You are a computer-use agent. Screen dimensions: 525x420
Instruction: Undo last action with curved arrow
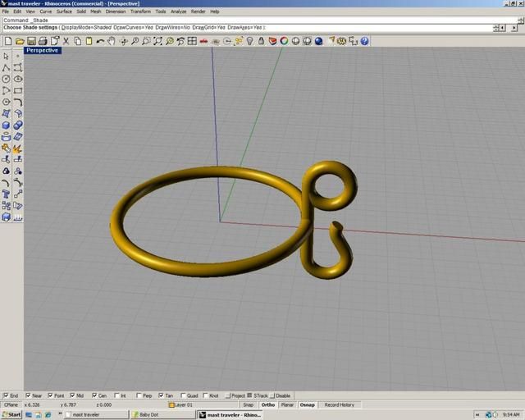click(100, 41)
